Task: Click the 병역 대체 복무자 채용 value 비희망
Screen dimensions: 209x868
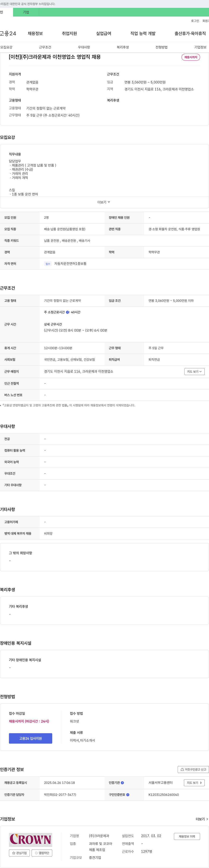Action: [48, 533]
